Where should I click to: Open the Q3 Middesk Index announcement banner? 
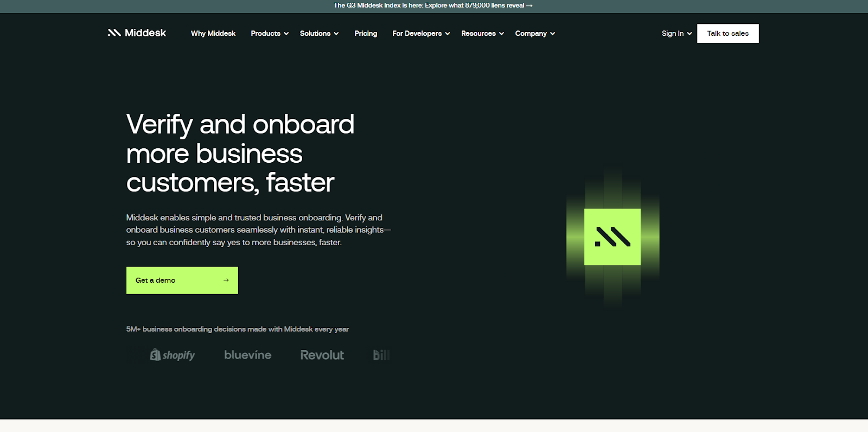coord(433,5)
